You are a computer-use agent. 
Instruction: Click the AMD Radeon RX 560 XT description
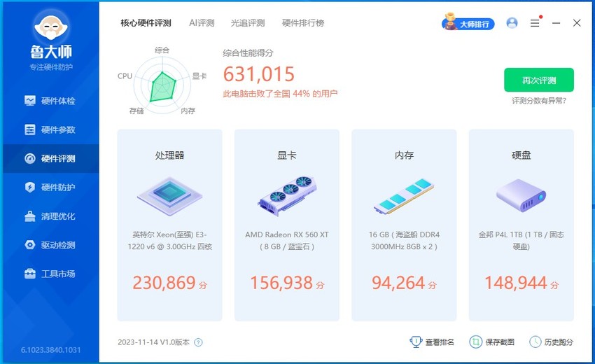[x=287, y=241]
